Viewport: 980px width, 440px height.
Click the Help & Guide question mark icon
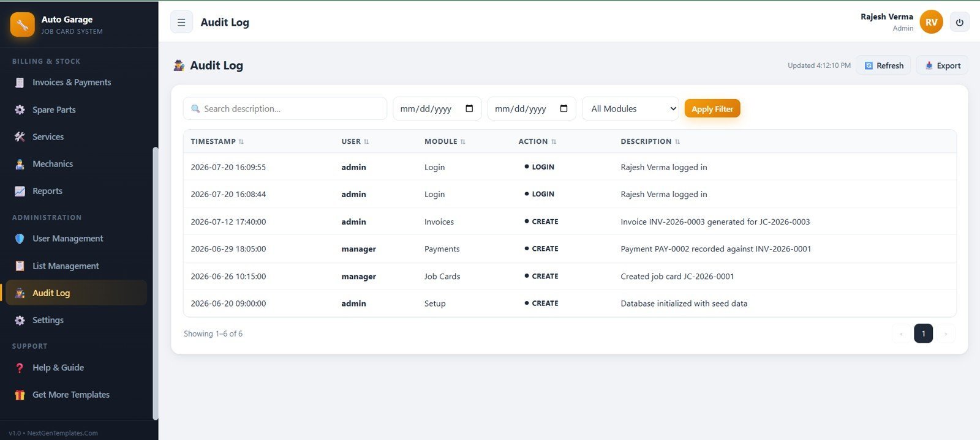tap(20, 368)
